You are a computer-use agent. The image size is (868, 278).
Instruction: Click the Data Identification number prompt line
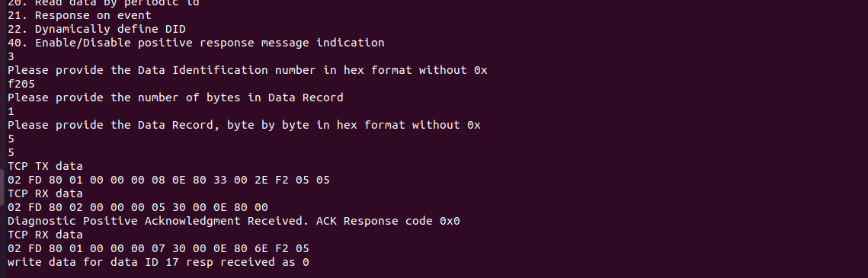tap(248, 70)
